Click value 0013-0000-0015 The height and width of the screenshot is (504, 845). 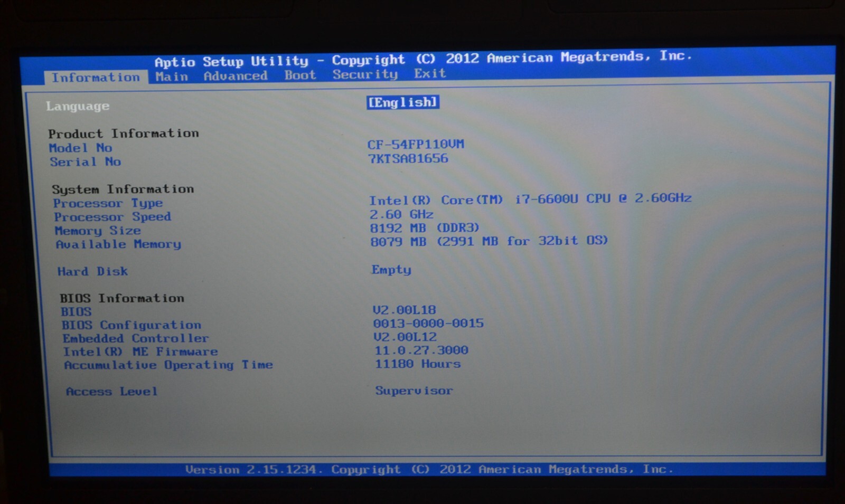[x=428, y=323]
